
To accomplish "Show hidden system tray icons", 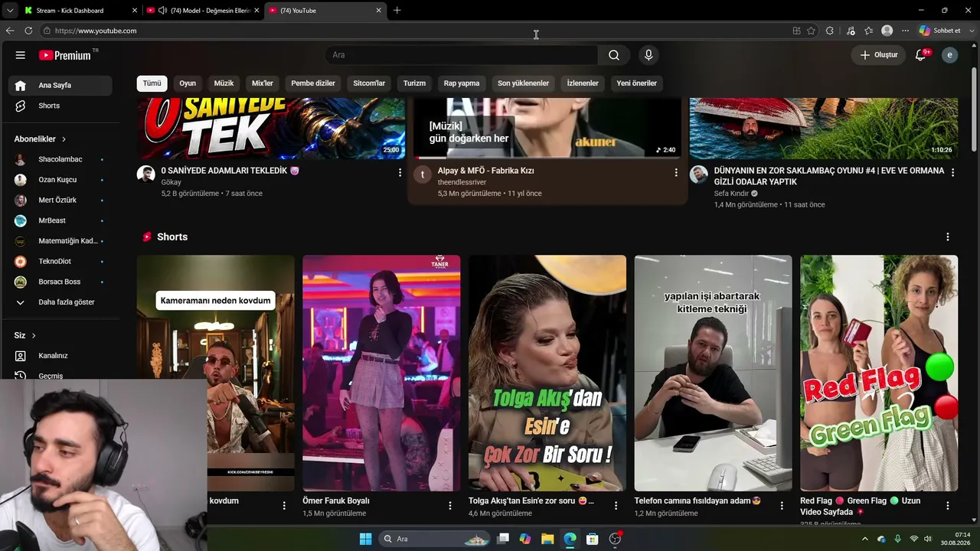I will click(865, 539).
